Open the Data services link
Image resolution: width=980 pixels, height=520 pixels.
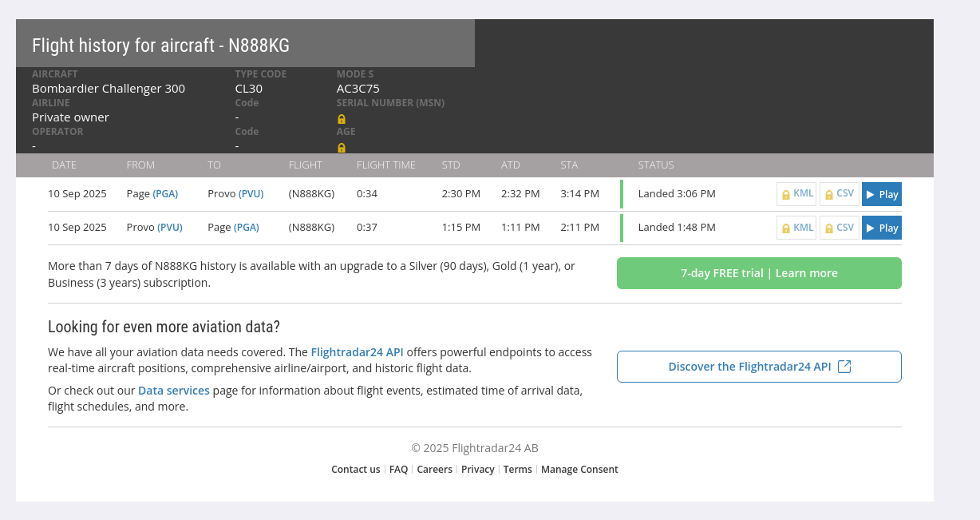point(174,391)
